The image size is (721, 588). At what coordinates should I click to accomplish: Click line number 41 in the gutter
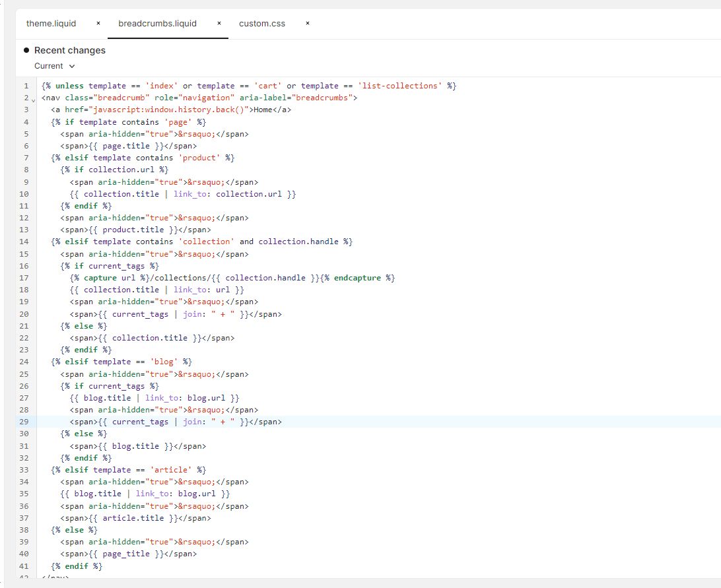point(24,566)
